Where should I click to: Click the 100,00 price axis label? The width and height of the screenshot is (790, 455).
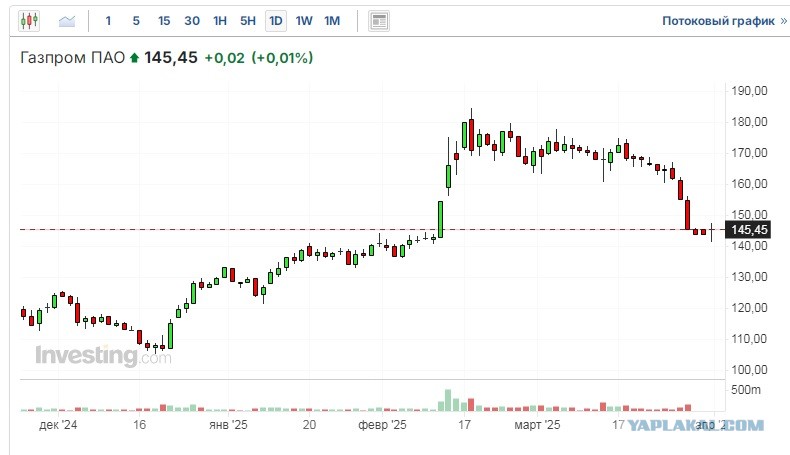coord(749,370)
